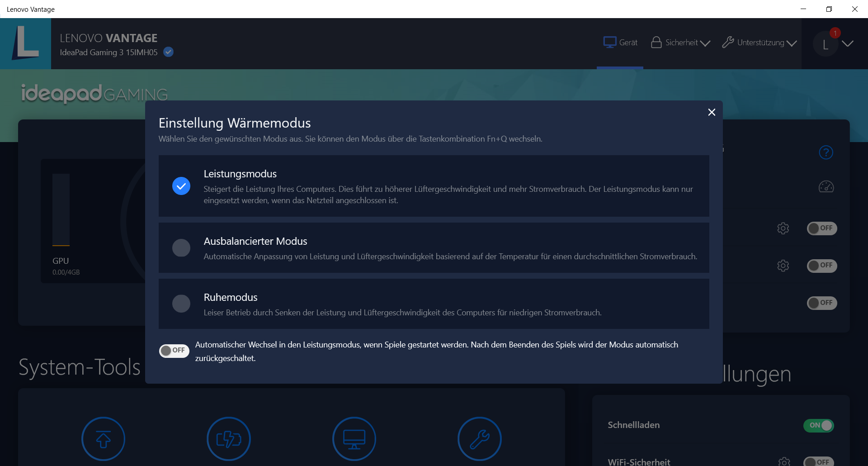Turn on the WiFi-Sicherheit toggle
The image size is (868, 466).
pyautogui.click(x=819, y=461)
